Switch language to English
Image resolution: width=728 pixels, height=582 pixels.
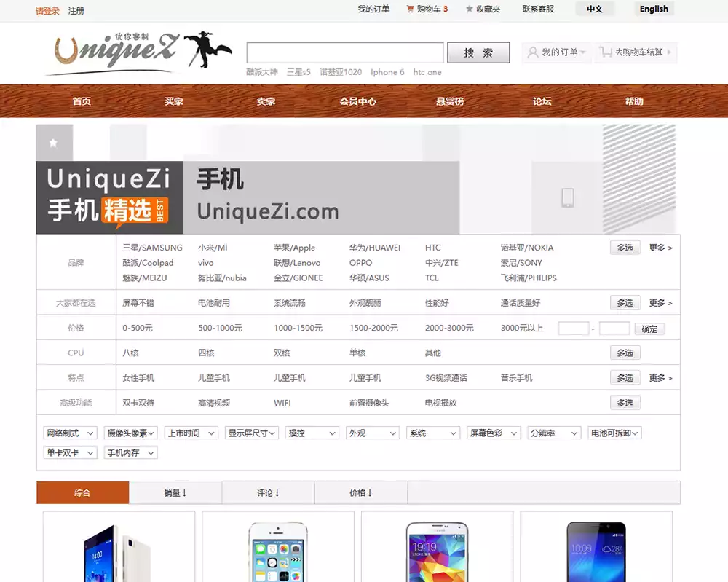(654, 9)
